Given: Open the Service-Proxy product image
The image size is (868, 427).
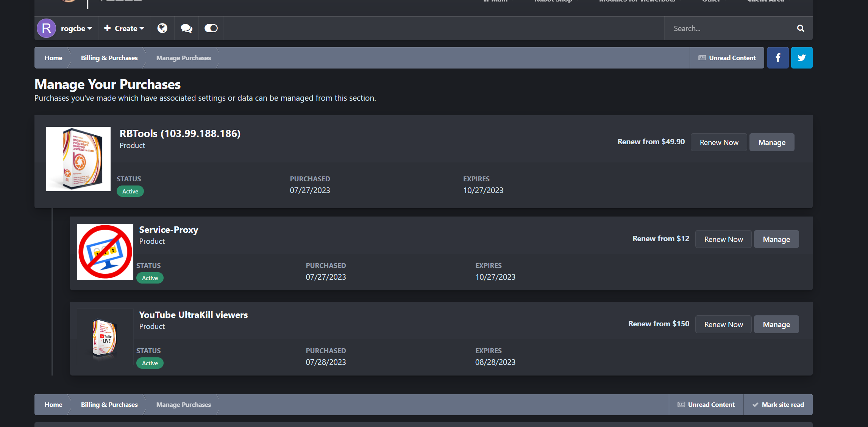Looking at the screenshot, I should click(x=105, y=252).
